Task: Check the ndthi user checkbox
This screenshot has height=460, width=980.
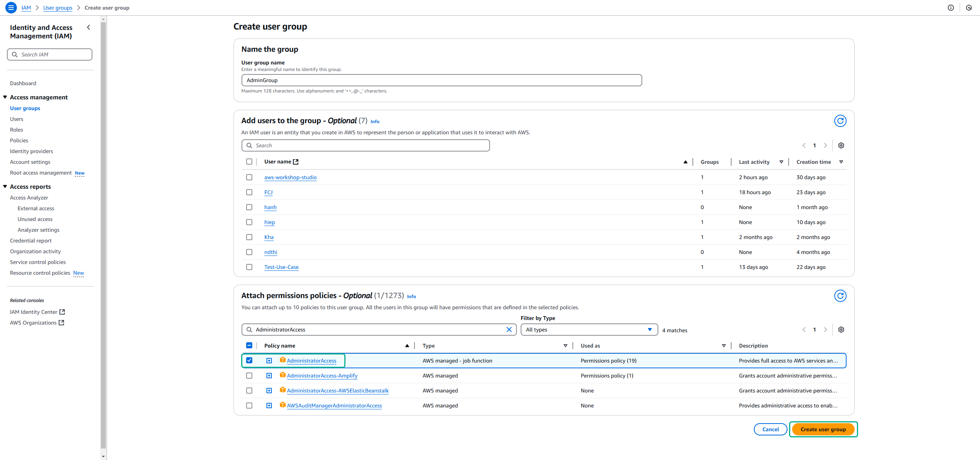Action: [x=249, y=252]
